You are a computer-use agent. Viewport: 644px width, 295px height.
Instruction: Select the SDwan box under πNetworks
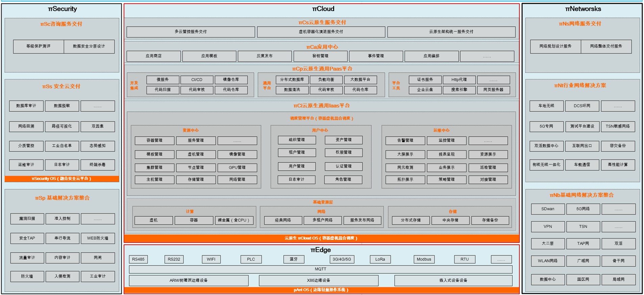[x=548, y=209]
